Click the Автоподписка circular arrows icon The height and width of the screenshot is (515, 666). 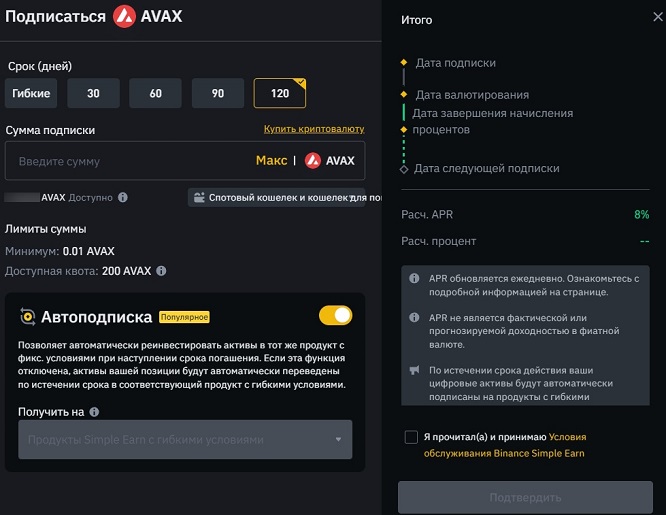[27, 317]
